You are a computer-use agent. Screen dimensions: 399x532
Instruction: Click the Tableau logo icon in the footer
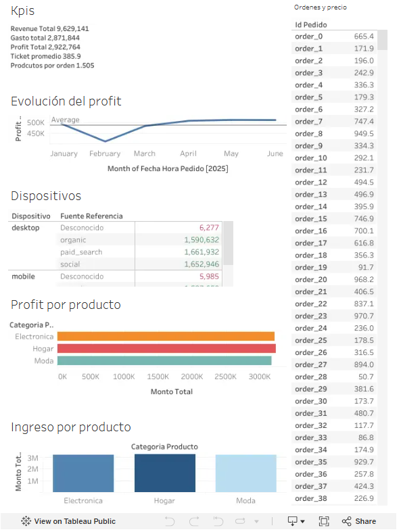[26, 521]
